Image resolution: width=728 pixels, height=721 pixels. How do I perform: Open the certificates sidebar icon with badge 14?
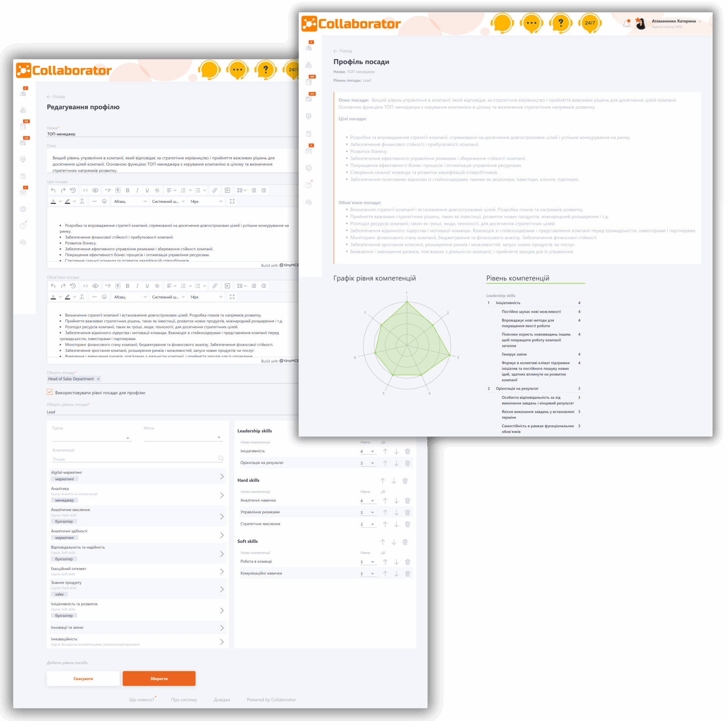[23, 142]
